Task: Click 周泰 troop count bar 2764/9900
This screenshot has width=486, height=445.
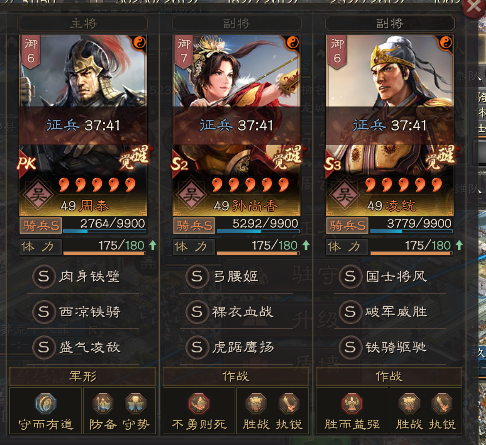Action: point(105,225)
